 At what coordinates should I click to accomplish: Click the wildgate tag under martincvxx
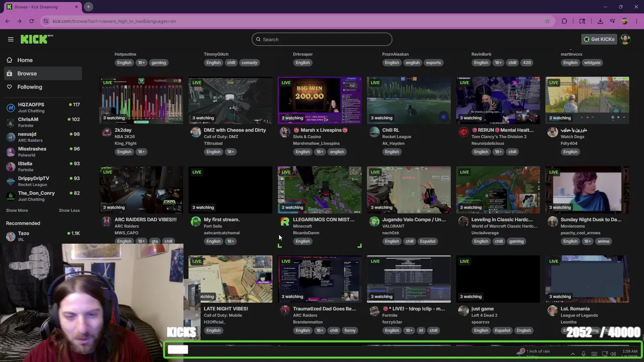pos(592,63)
